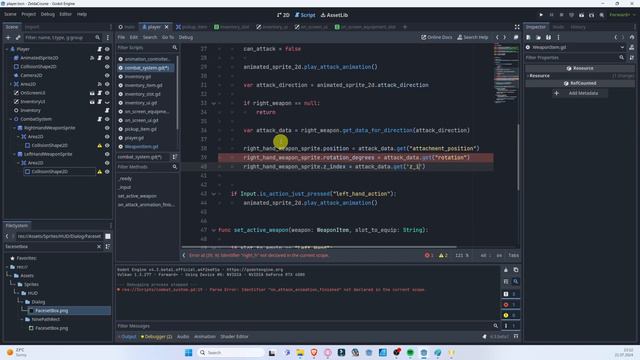Open the WeaponItem.gd resource dropdown arrow
Screen dimensions: 640x360
(x=622, y=47)
